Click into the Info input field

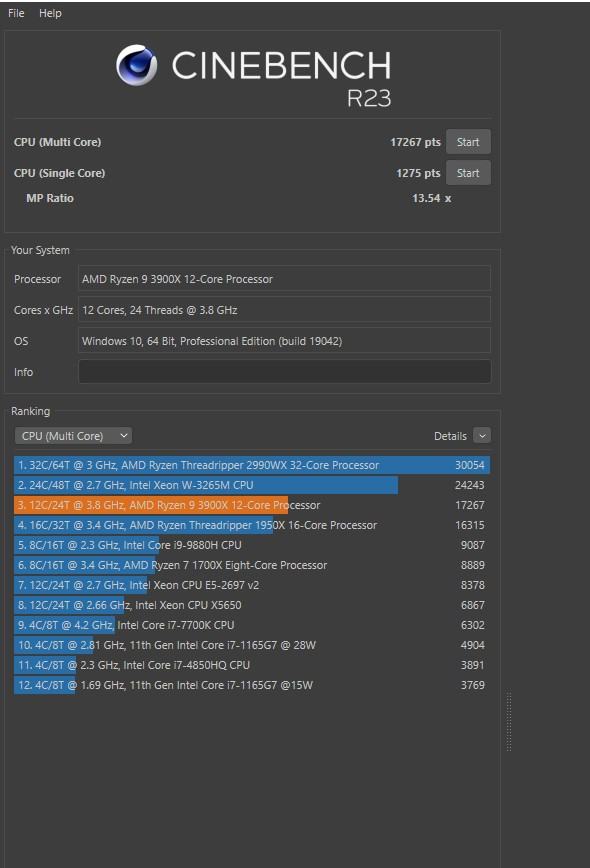pos(284,371)
